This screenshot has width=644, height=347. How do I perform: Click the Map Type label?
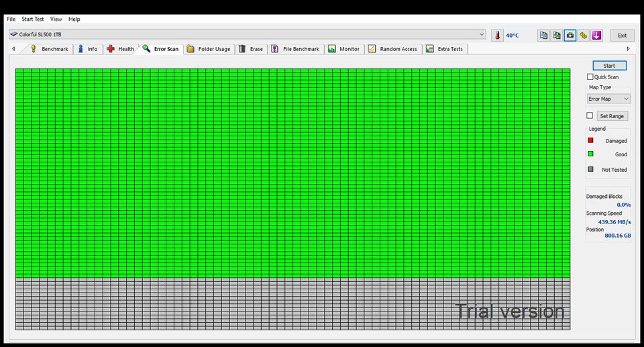coord(600,87)
